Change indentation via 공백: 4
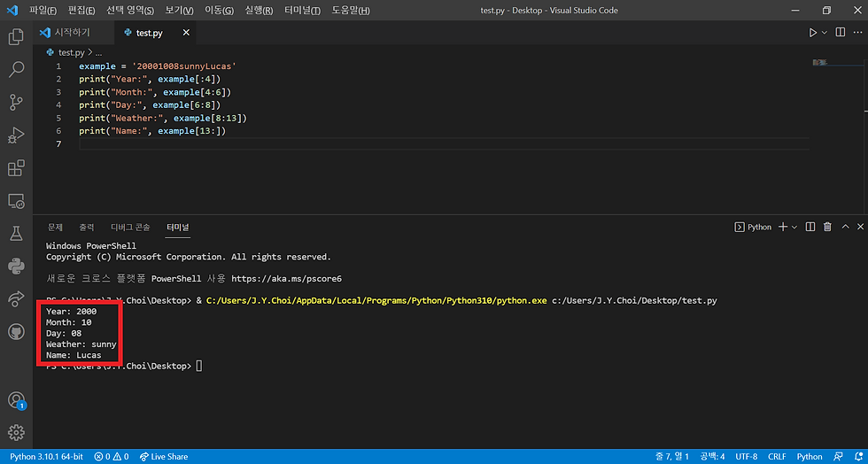Screen dimensions: 868x464 click(712, 457)
